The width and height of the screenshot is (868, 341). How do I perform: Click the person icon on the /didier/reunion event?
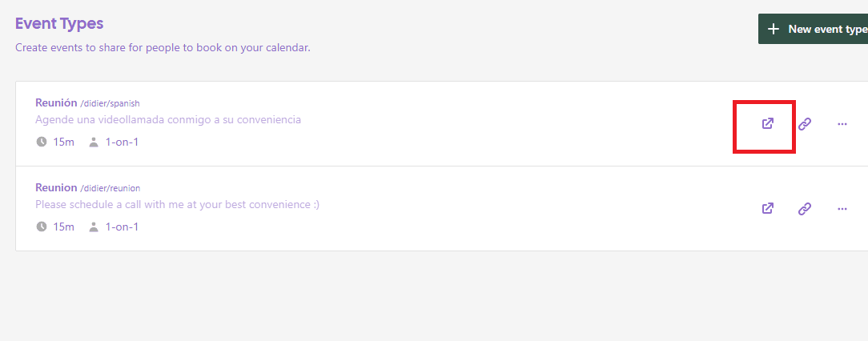(x=94, y=227)
